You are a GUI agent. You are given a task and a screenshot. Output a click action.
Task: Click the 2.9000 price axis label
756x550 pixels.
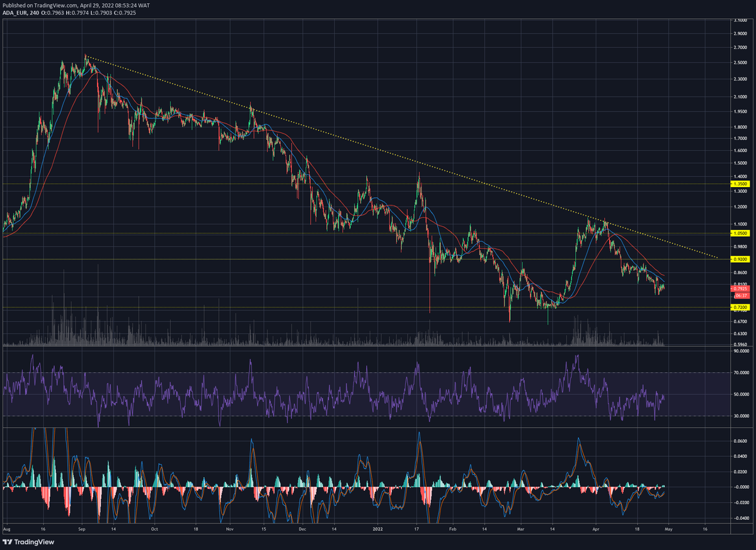click(x=740, y=33)
